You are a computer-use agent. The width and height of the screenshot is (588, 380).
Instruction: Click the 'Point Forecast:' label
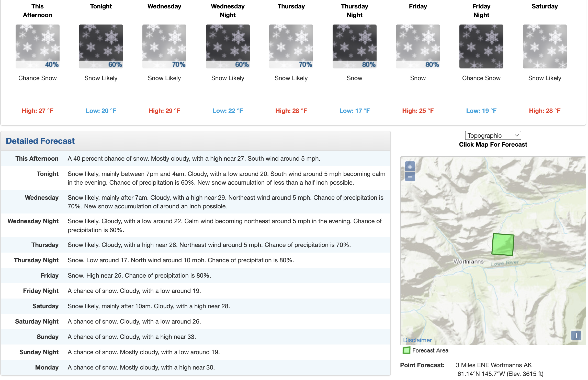[x=422, y=365]
